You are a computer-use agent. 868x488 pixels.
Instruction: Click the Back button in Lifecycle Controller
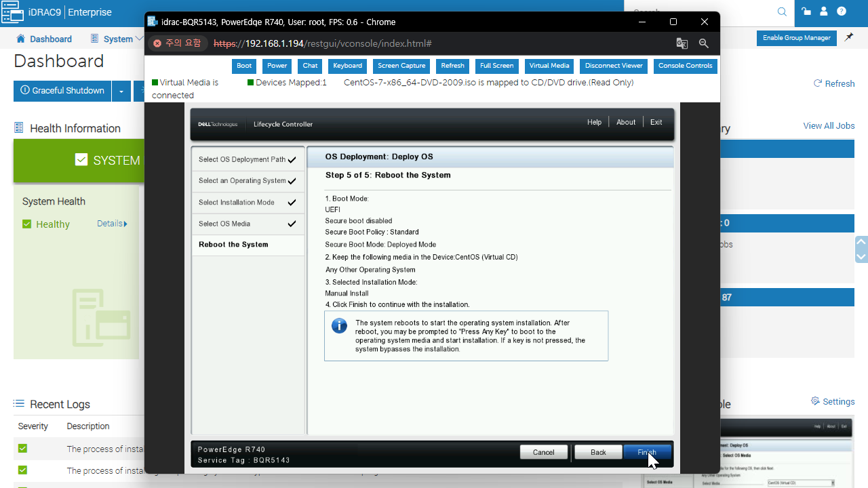(x=598, y=452)
